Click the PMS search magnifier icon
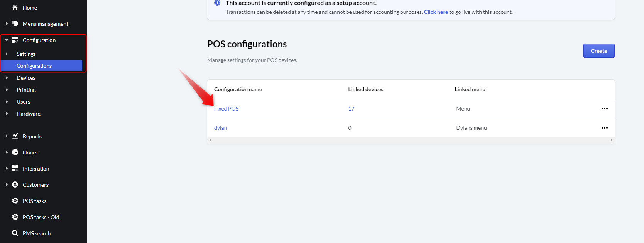Viewport: 644px width, 243px height. coord(15,233)
